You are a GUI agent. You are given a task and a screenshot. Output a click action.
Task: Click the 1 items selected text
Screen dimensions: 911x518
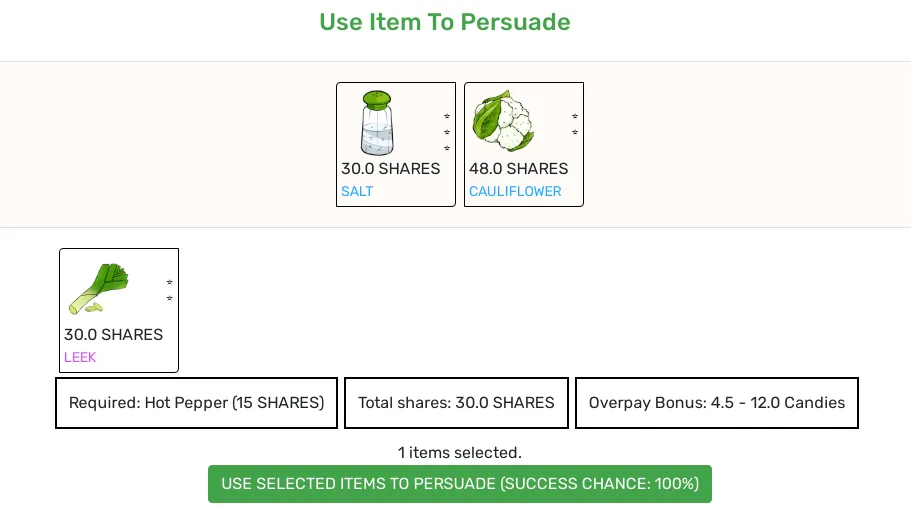click(x=460, y=452)
